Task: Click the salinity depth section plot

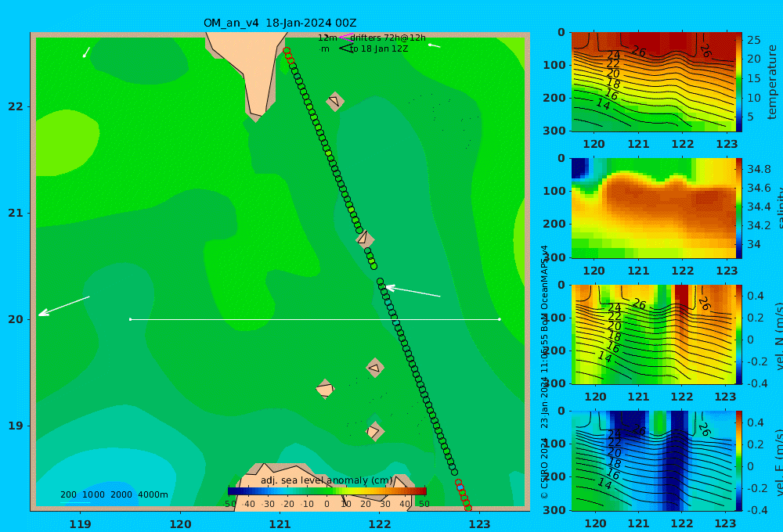Action: (653, 208)
